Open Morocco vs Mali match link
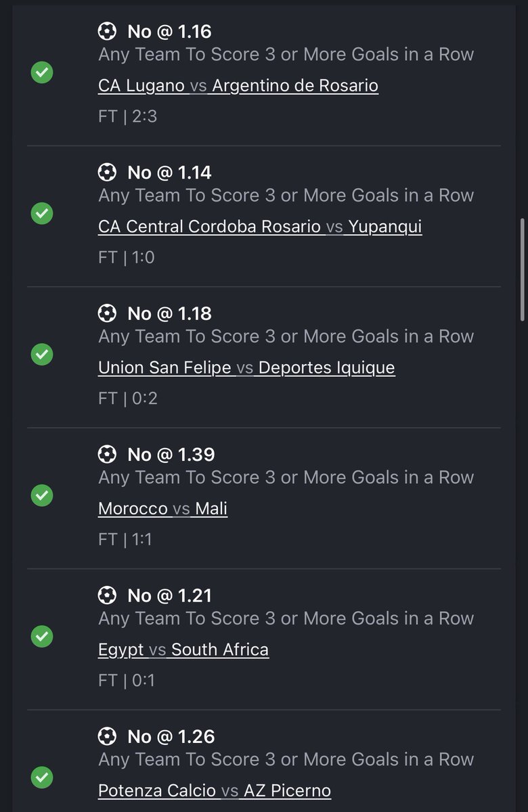This screenshot has height=812, width=528. 162,508
